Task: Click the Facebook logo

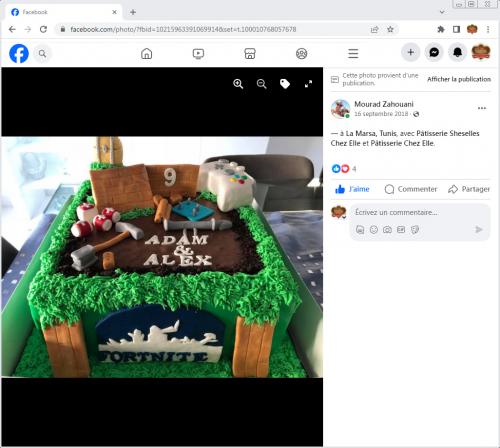Action: 19,53
